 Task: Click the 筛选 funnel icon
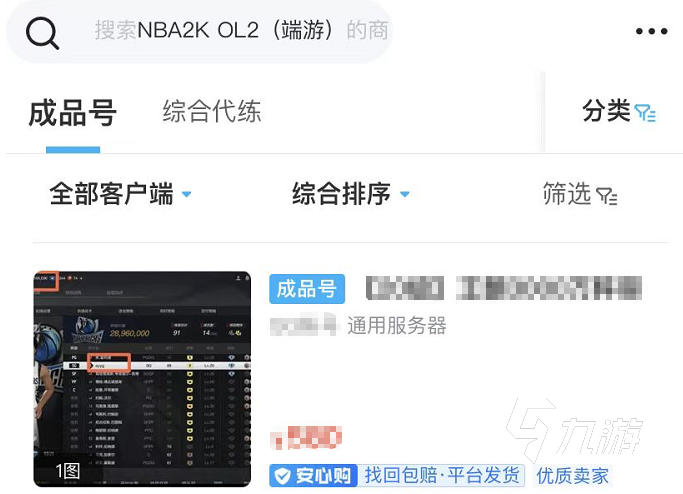(606, 196)
